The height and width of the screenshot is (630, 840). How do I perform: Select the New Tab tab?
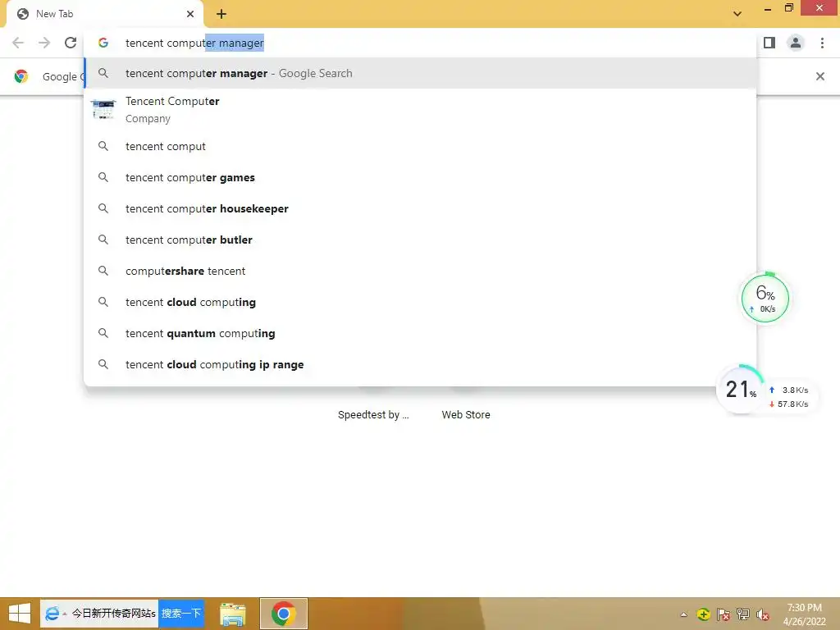coord(105,14)
